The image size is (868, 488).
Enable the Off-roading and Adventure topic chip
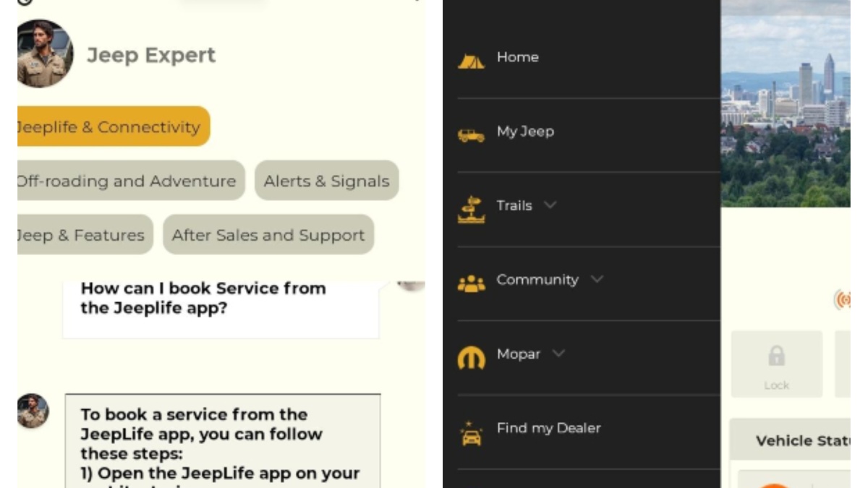[x=127, y=181]
